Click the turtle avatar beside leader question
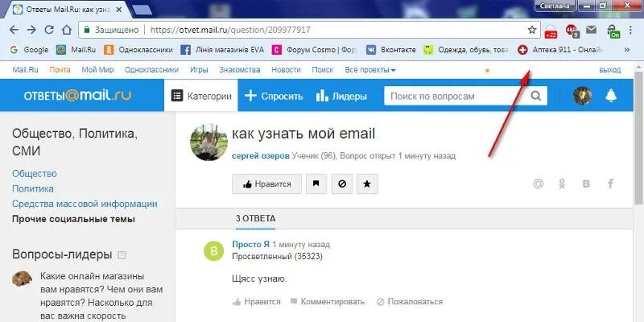The height and width of the screenshot is (322, 644). click(22, 279)
